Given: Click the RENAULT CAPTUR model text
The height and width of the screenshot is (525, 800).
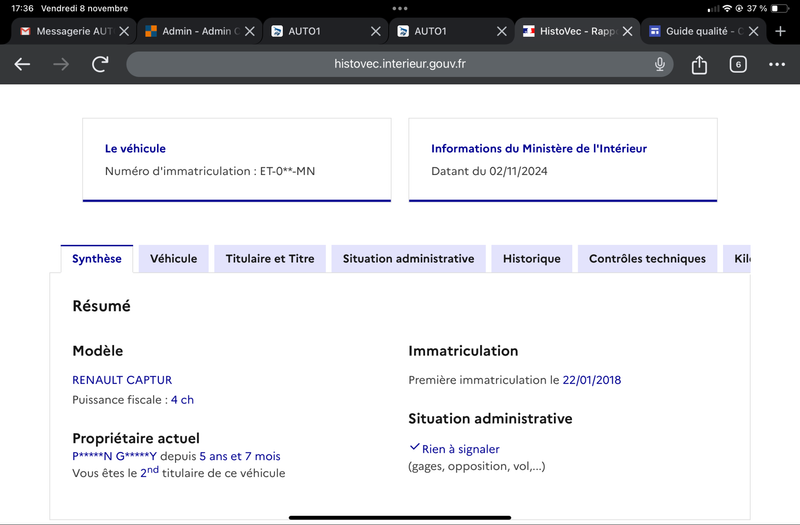Looking at the screenshot, I should click(x=122, y=380).
